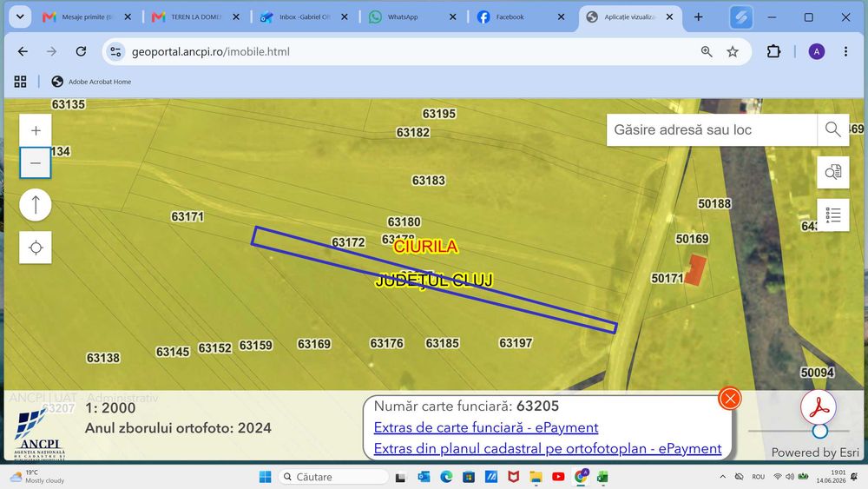Open Microsoft Store from the taskbar
This screenshot has width=868, height=489.
tap(469, 477)
